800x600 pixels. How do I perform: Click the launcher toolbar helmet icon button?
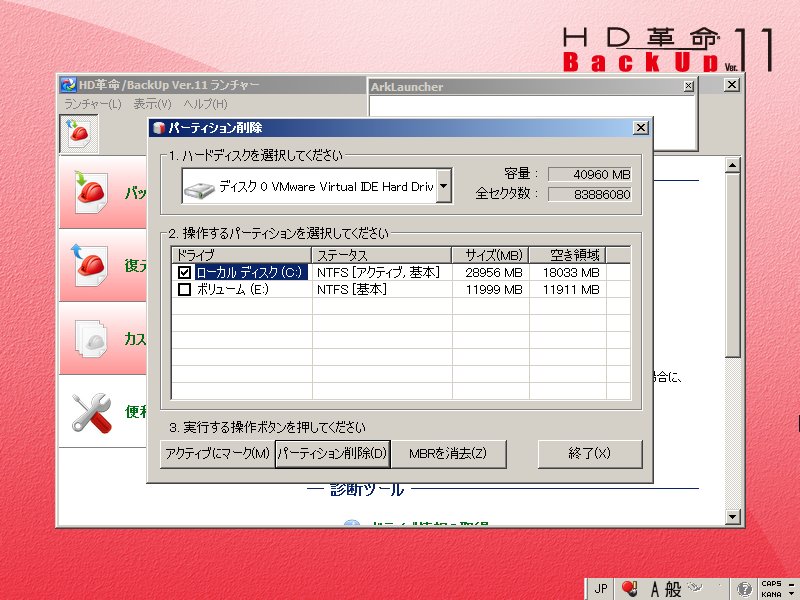point(79,134)
